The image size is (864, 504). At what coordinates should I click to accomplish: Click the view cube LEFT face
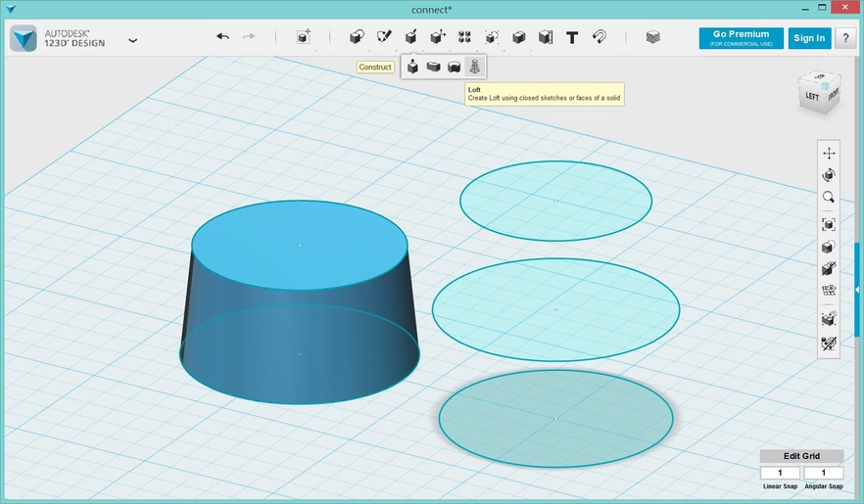pyautogui.click(x=811, y=96)
